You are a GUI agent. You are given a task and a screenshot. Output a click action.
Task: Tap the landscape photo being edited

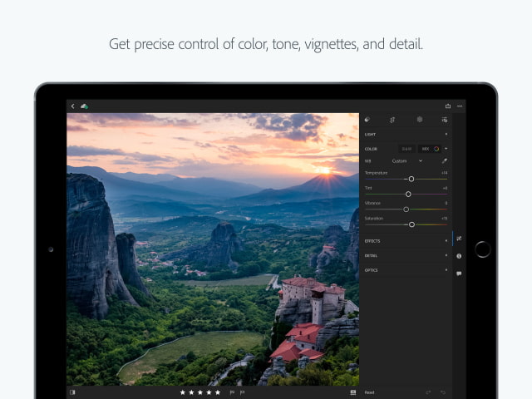(213, 249)
